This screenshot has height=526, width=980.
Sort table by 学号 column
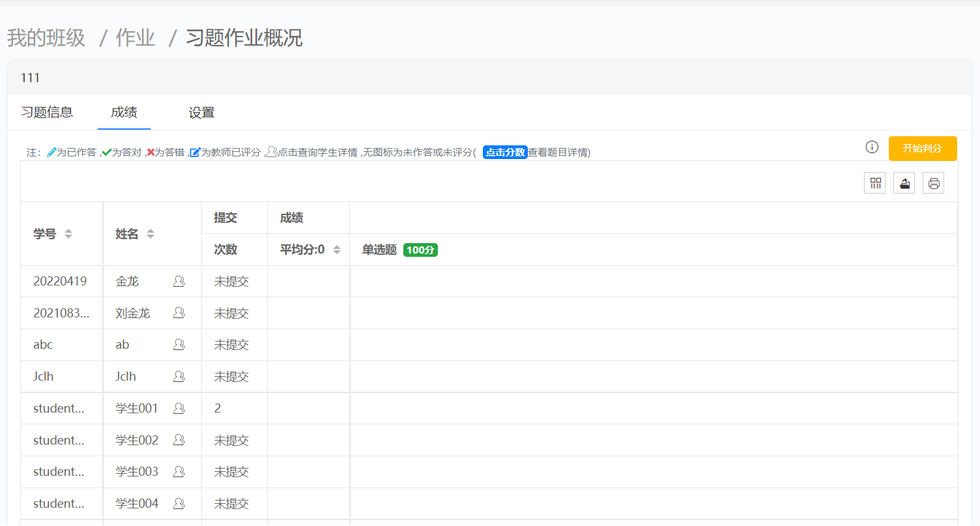pyautogui.click(x=68, y=234)
